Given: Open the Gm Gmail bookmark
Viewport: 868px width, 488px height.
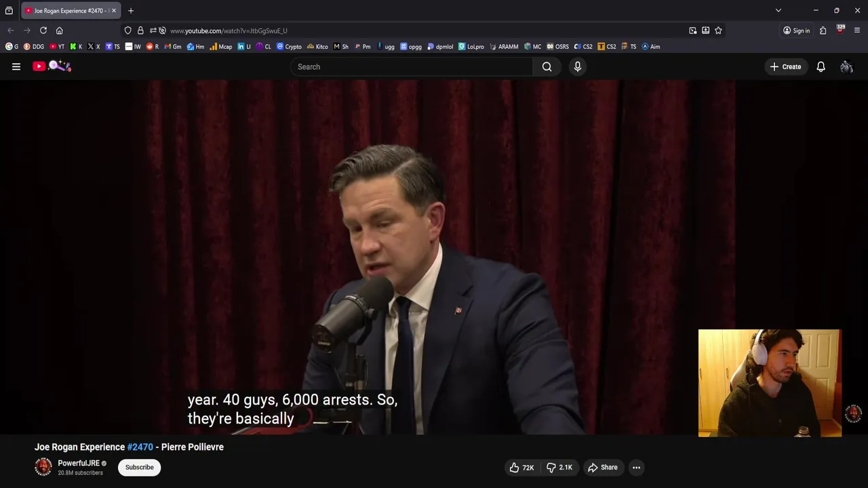Looking at the screenshot, I should (173, 47).
